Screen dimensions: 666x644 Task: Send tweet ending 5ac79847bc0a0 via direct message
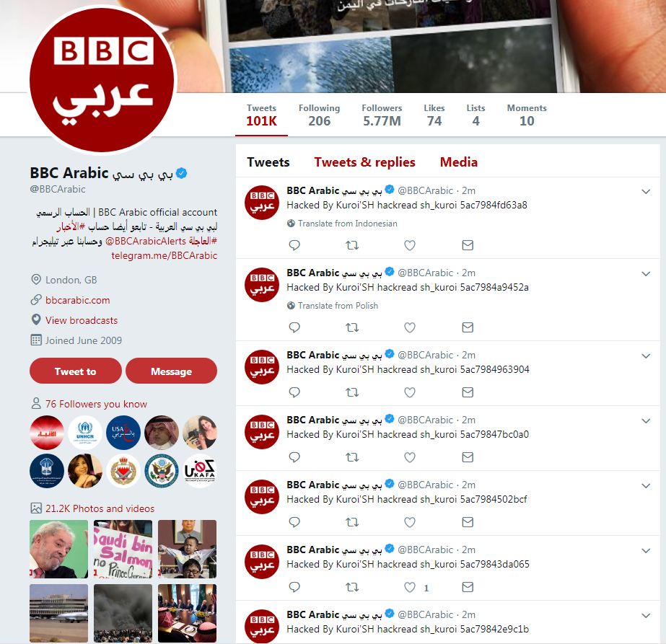468,457
